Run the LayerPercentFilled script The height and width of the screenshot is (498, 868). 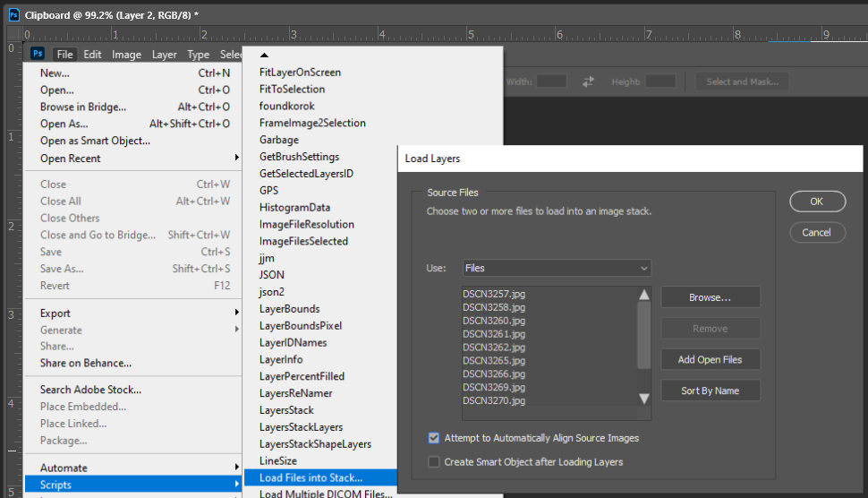point(302,376)
